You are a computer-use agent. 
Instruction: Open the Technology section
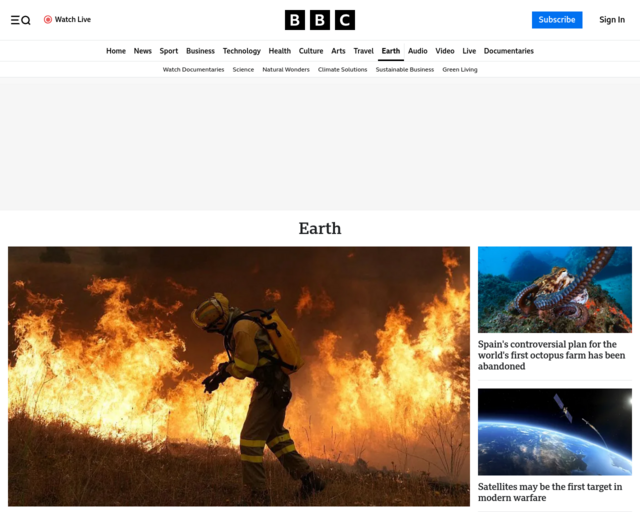[242, 51]
